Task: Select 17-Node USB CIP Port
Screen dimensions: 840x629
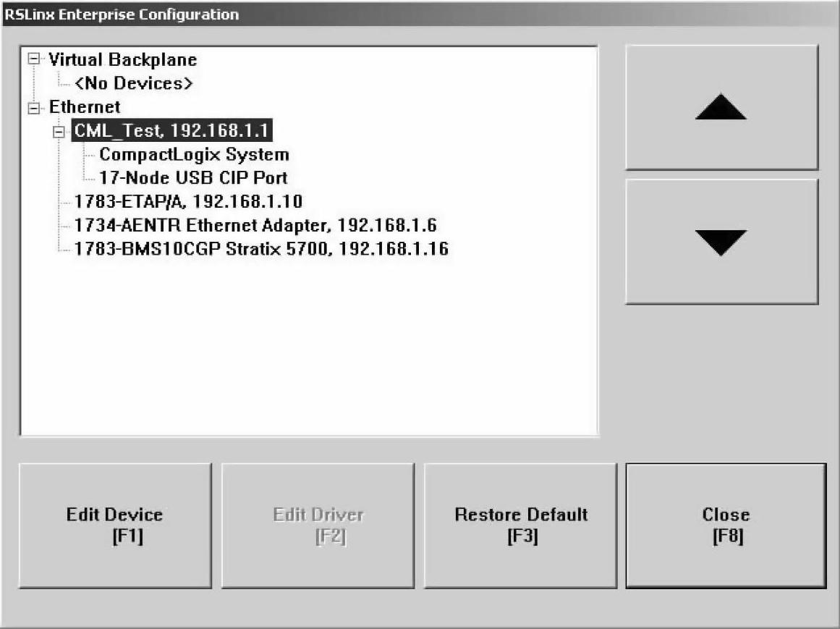Action: pyautogui.click(x=193, y=177)
